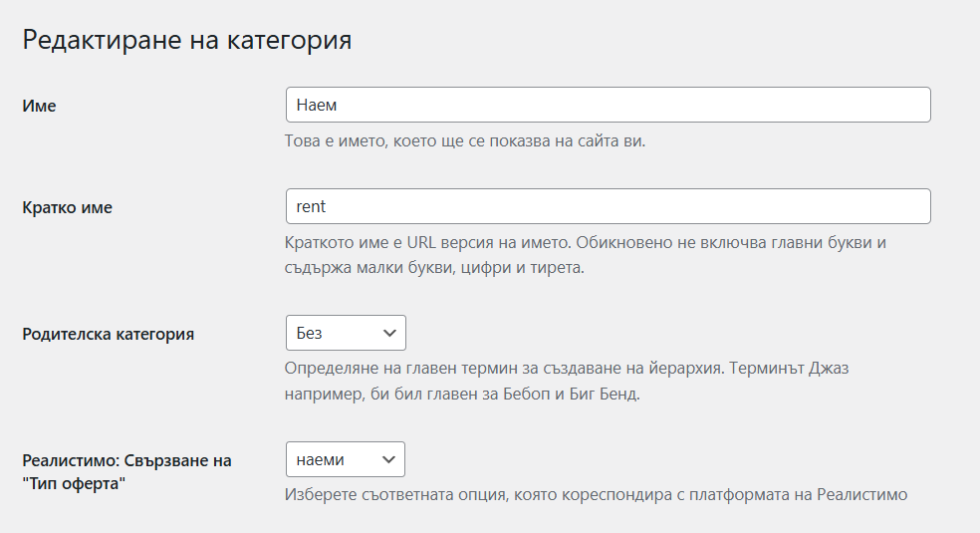Click the slug description starting with "Краткото име"
Viewport: 980px width, 533px height.
tap(585, 243)
